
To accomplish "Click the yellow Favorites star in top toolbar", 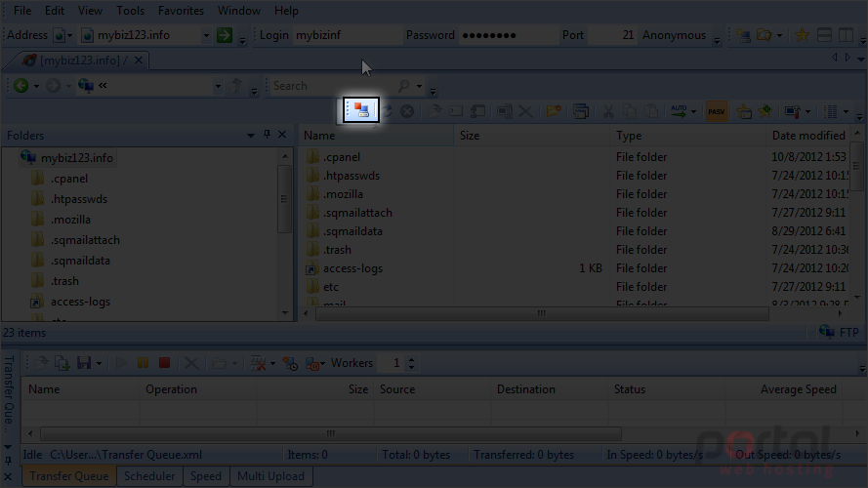I will (802, 35).
